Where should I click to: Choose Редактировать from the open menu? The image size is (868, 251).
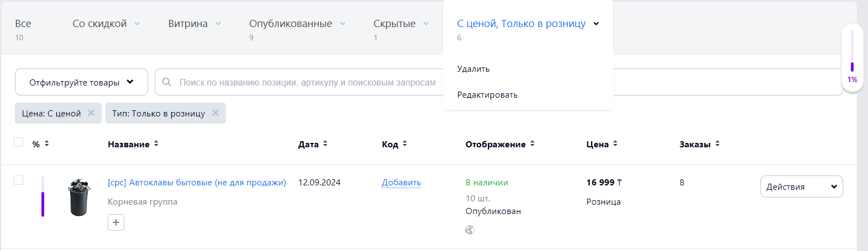(487, 95)
